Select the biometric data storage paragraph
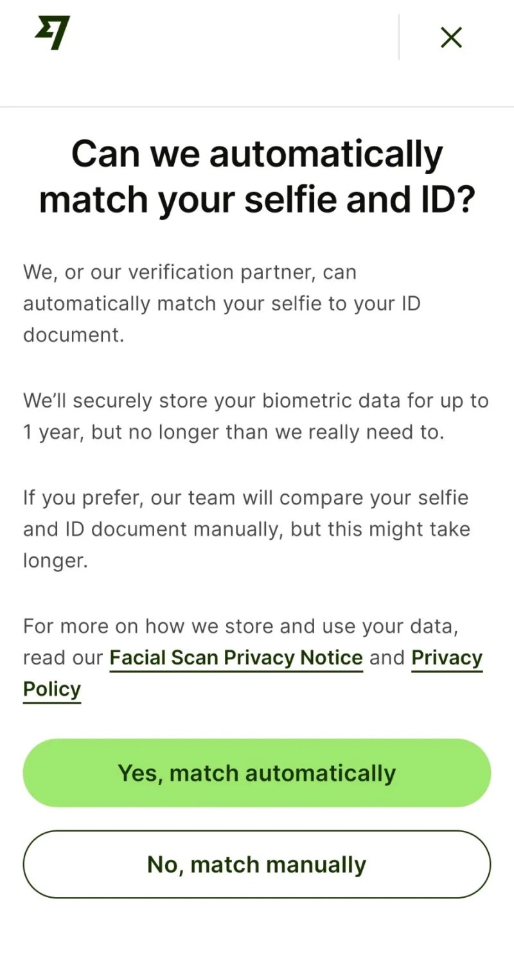This screenshot has width=514, height=980. point(256,416)
